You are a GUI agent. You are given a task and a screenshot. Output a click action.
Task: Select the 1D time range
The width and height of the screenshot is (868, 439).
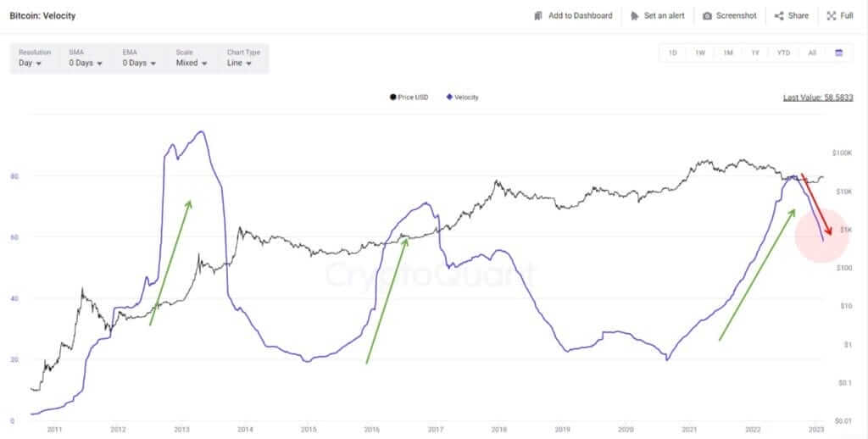click(x=672, y=53)
